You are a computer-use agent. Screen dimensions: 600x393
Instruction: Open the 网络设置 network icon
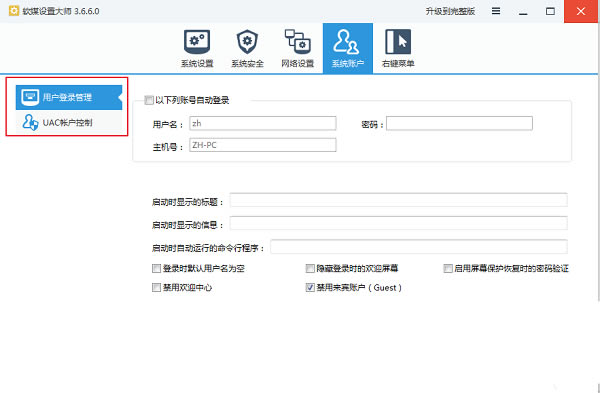tap(297, 41)
